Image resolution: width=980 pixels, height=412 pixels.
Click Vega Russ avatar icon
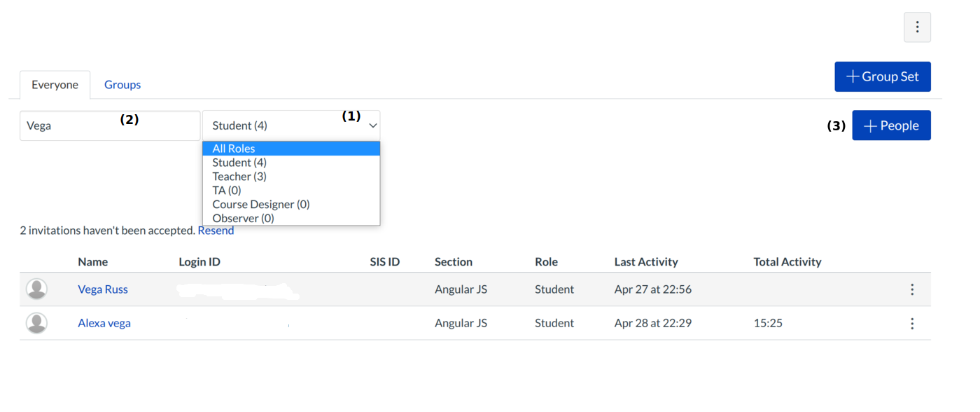tap(36, 289)
